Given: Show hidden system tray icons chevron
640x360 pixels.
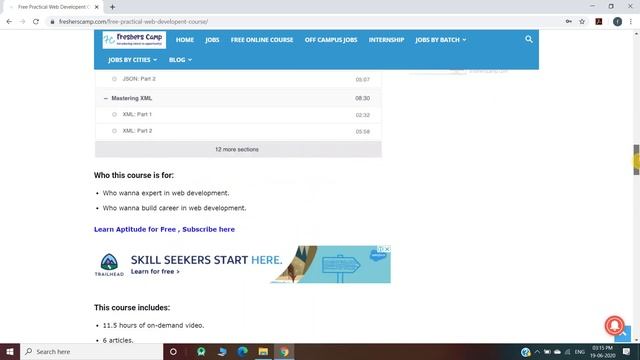Looking at the screenshot, I should (537, 352).
